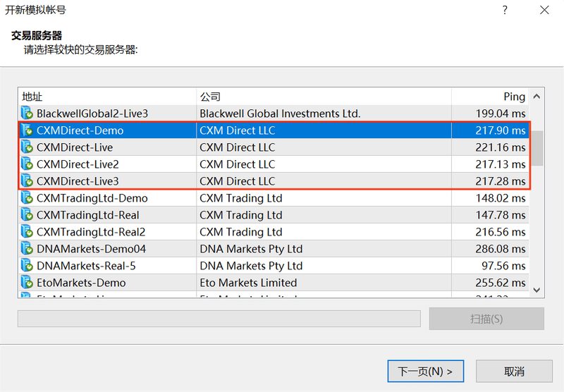The image size is (564, 392).
Task: Click the scan progress bar
Action: (x=219, y=319)
